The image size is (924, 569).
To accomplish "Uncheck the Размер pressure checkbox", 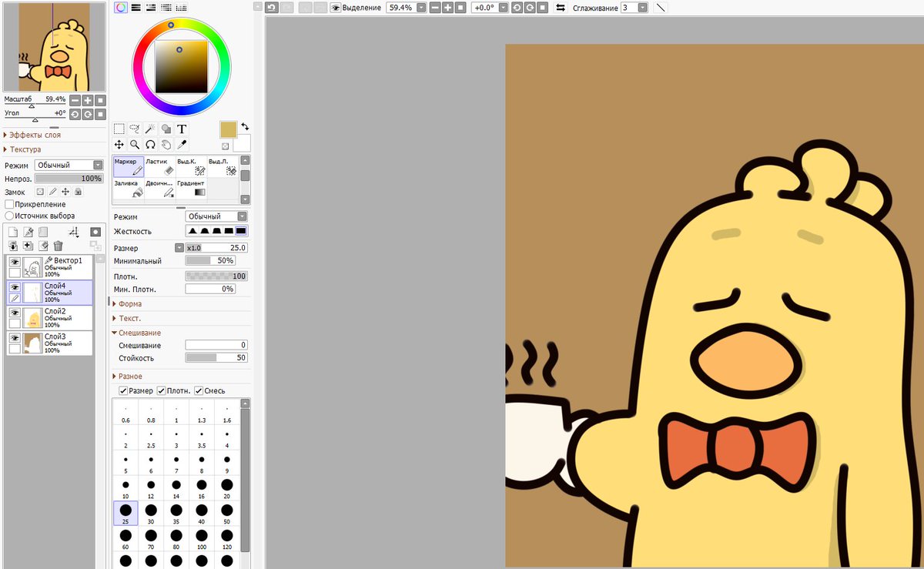I will point(123,390).
